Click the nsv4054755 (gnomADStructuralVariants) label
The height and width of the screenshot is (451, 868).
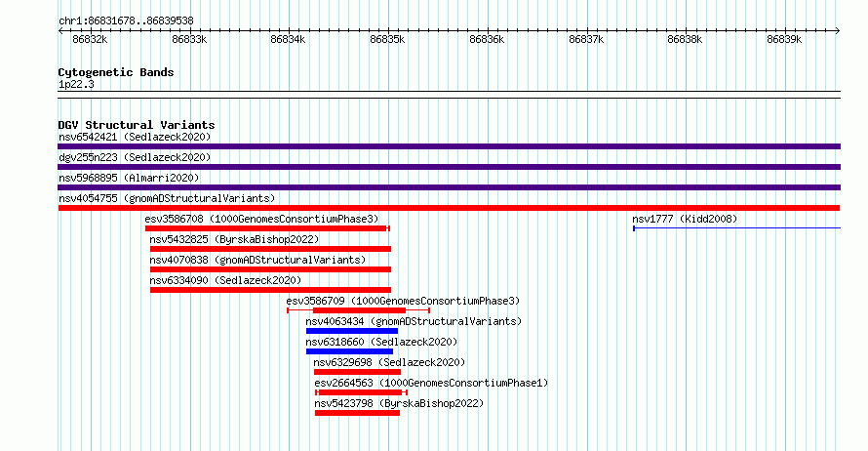pyautogui.click(x=167, y=198)
